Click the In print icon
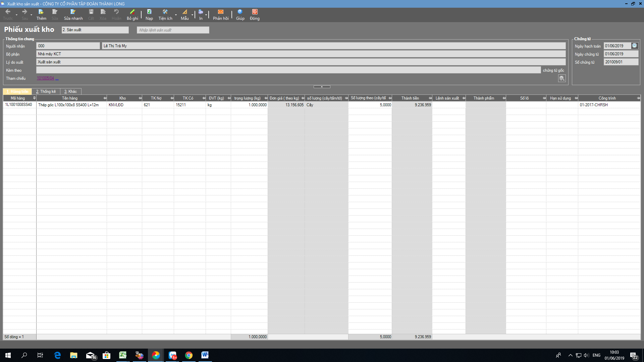Screen dimensions: 644x362 pos(201,12)
